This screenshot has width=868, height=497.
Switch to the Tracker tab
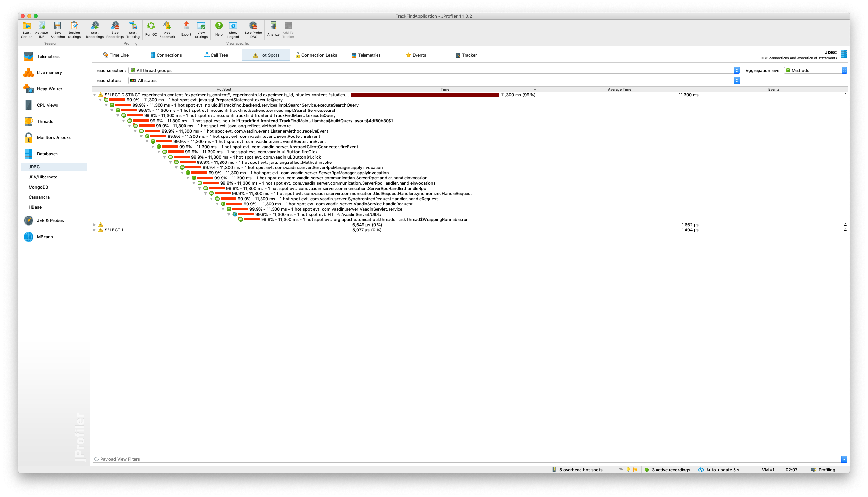[466, 55]
